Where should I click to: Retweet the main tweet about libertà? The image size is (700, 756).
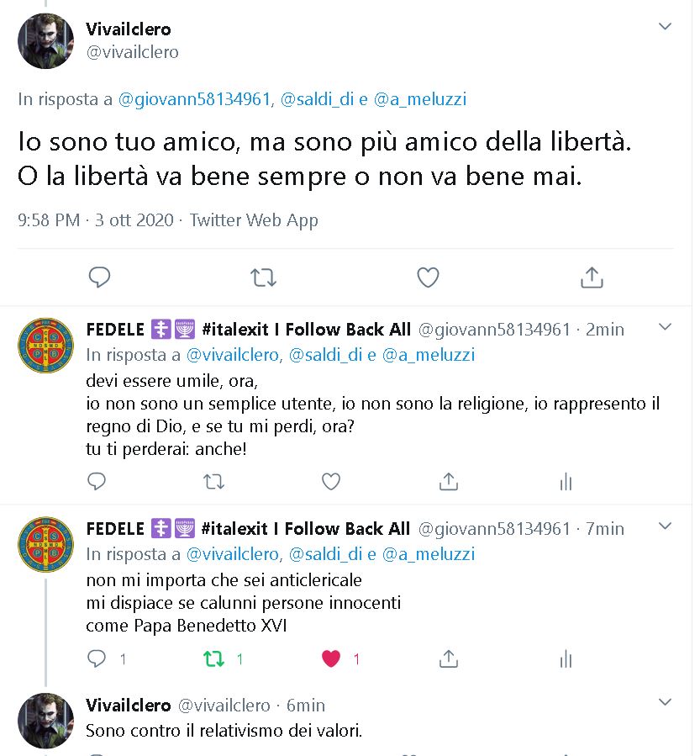264,278
